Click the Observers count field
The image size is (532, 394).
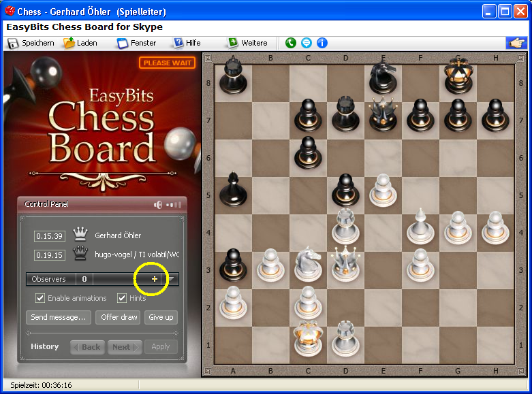84,279
